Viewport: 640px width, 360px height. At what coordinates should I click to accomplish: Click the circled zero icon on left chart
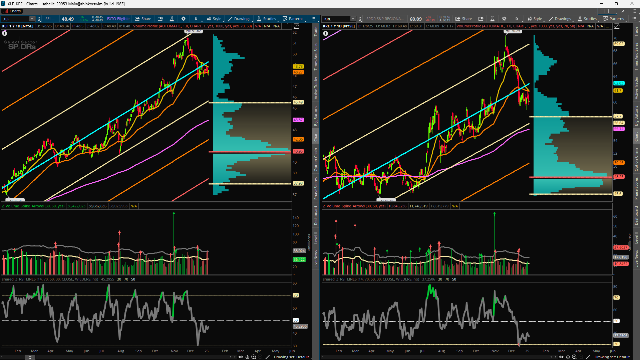4,33
